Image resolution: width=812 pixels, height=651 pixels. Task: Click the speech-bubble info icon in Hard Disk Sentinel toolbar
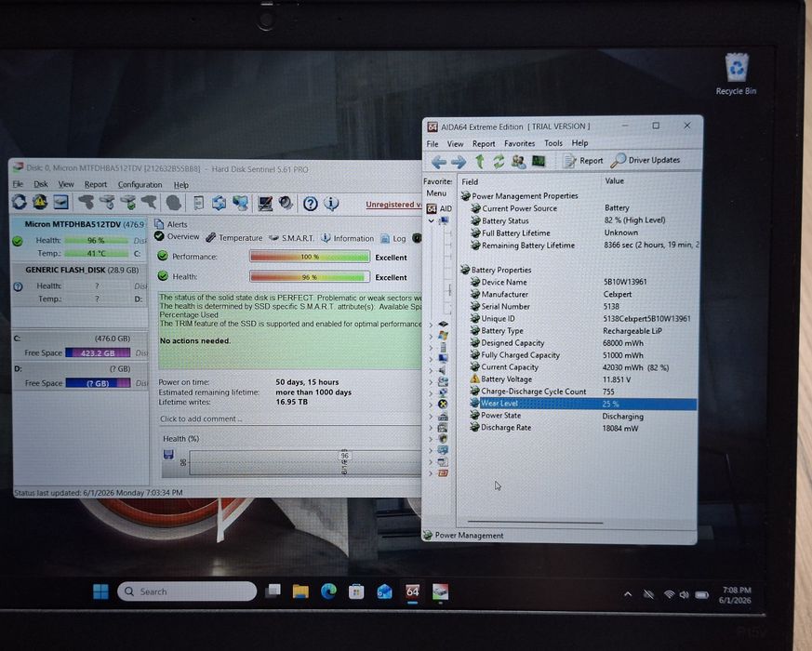pyautogui.click(x=331, y=204)
